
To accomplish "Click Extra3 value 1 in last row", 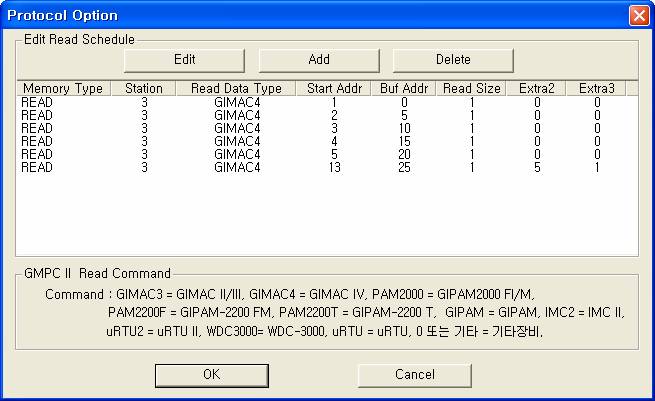I will coord(597,167).
